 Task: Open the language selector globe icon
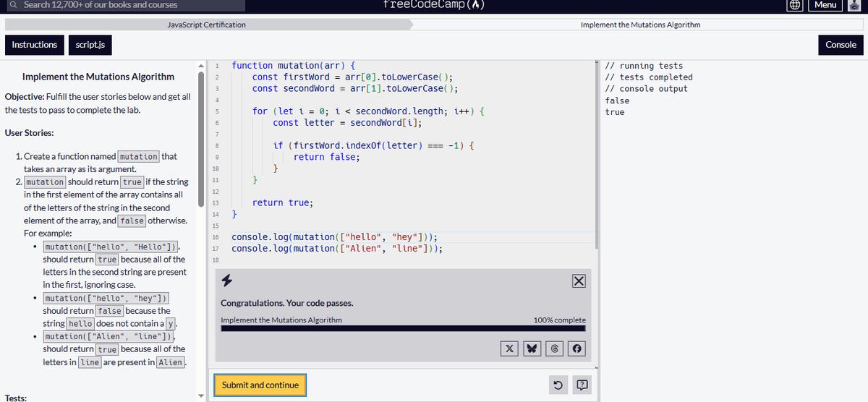795,4
